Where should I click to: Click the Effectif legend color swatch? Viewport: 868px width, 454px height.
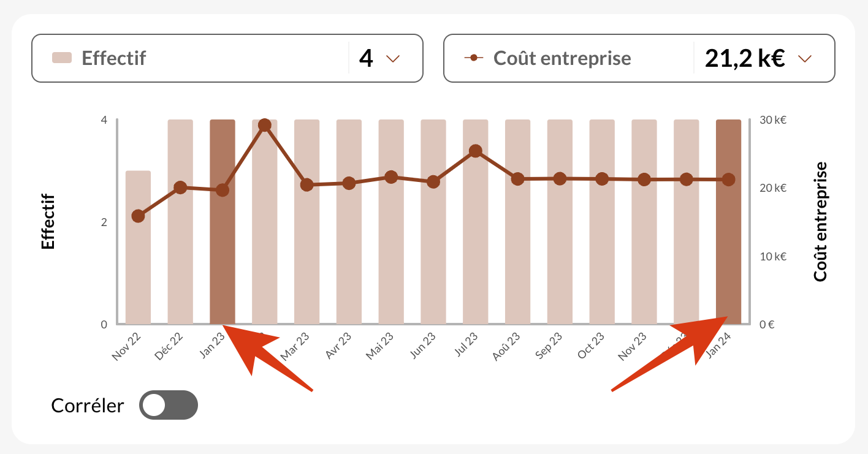pyautogui.click(x=63, y=58)
